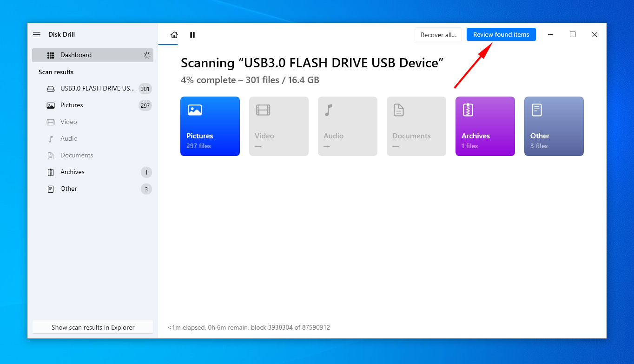Select Dashboard in the sidebar
The height and width of the screenshot is (364, 634).
point(92,55)
